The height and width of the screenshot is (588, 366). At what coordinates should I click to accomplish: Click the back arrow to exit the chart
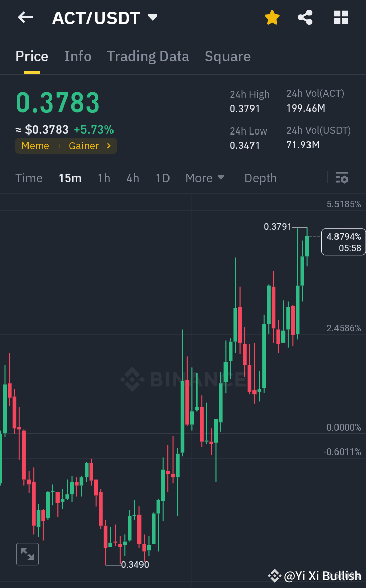[24, 17]
